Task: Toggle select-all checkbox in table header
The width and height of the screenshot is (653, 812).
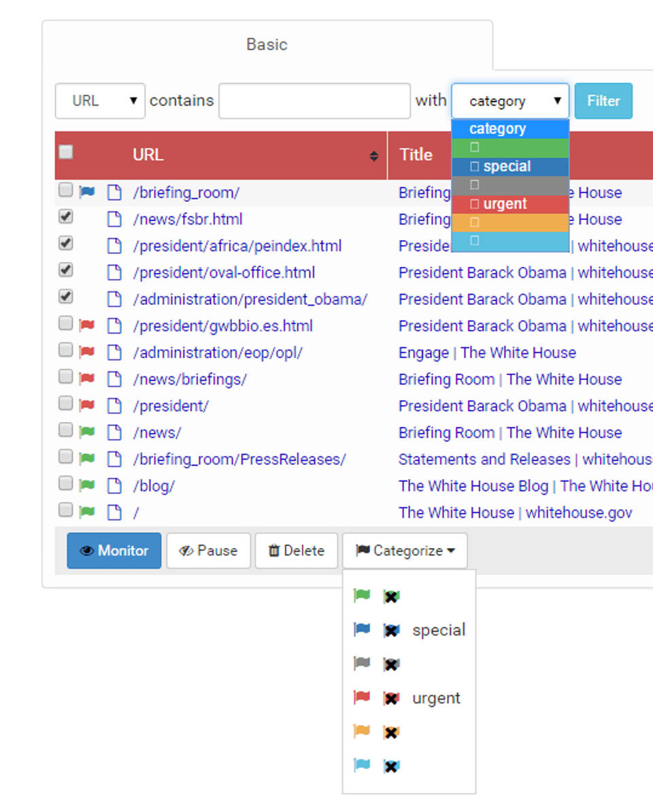Action: [66, 152]
